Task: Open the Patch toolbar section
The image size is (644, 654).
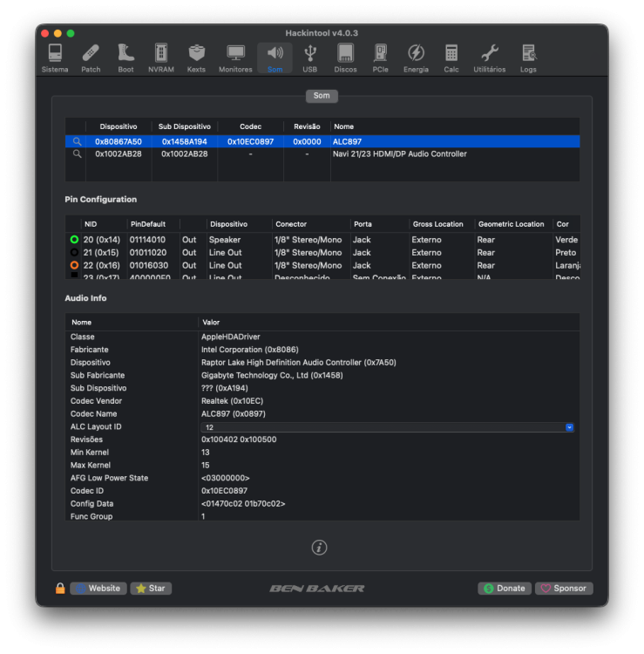Action: click(91, 58)
